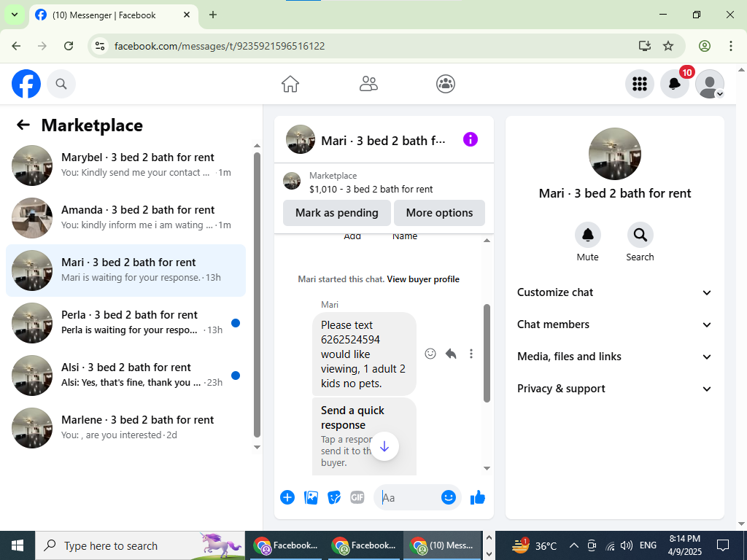Click the conversation list scrollbar thumb

click(x=258, y=295)
